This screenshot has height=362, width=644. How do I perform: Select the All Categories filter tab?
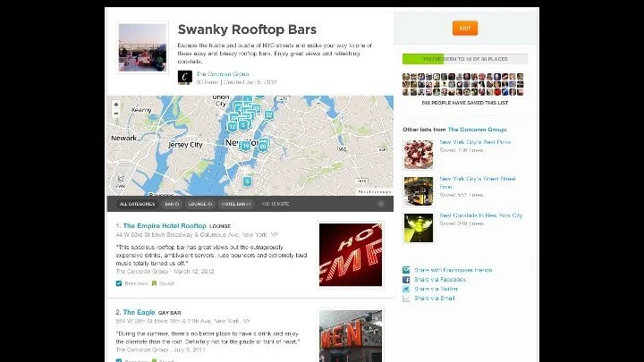tap(137, 204)
